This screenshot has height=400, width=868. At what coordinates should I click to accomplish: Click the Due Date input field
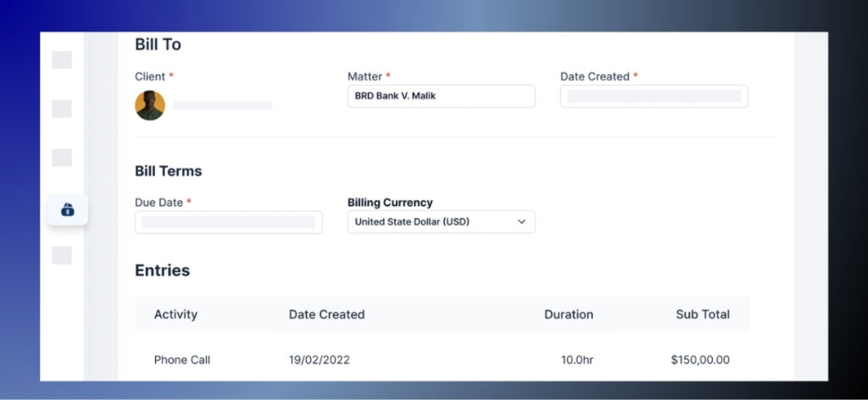pyautogui.click(x=228, y=222)
